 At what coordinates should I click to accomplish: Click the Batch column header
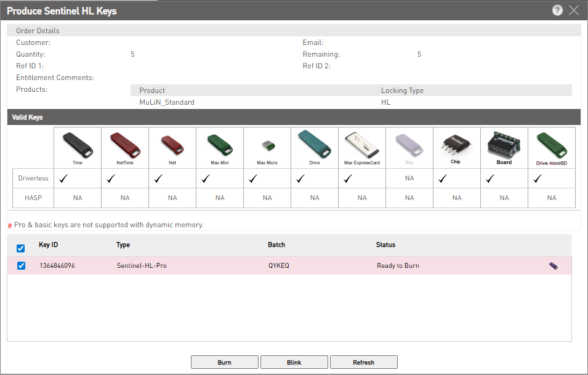click(276, 244)
